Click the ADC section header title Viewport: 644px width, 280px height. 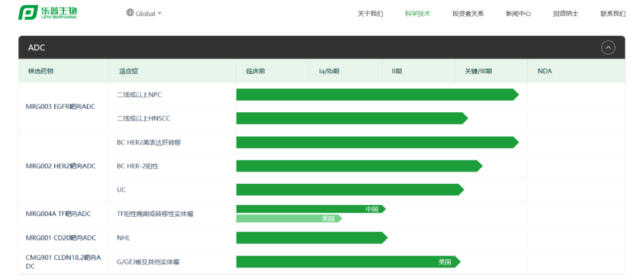37,48
